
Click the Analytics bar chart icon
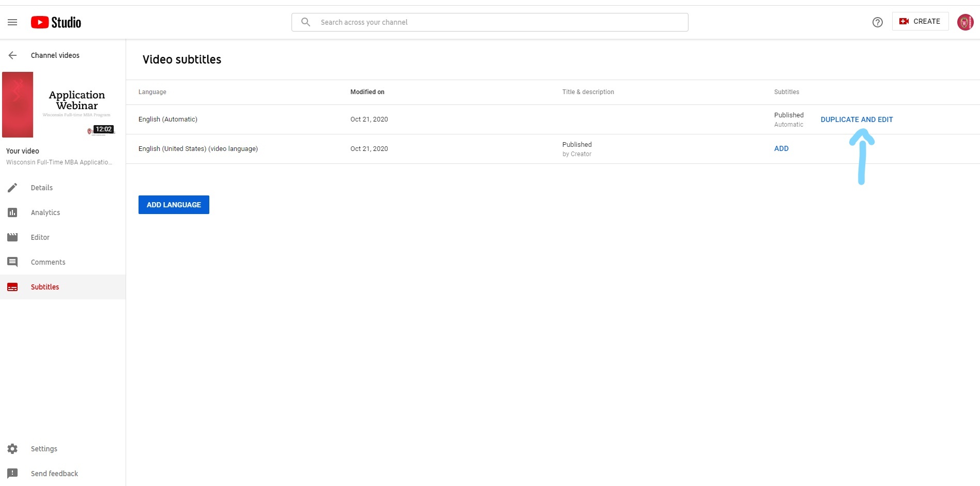tap(12, 212)
